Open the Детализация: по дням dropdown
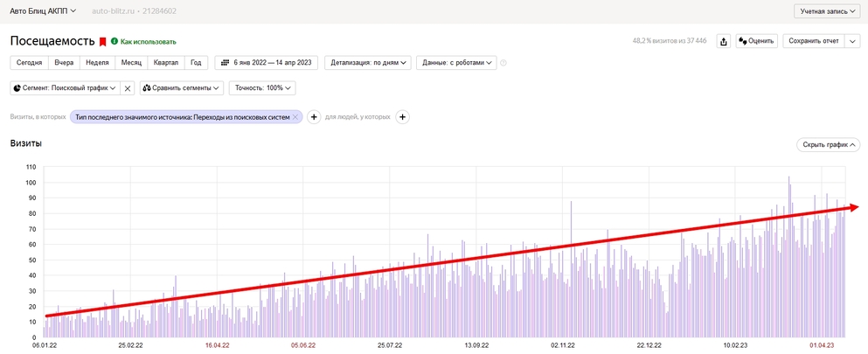Screen dimensions: 868x354 [x=368, y=63]
